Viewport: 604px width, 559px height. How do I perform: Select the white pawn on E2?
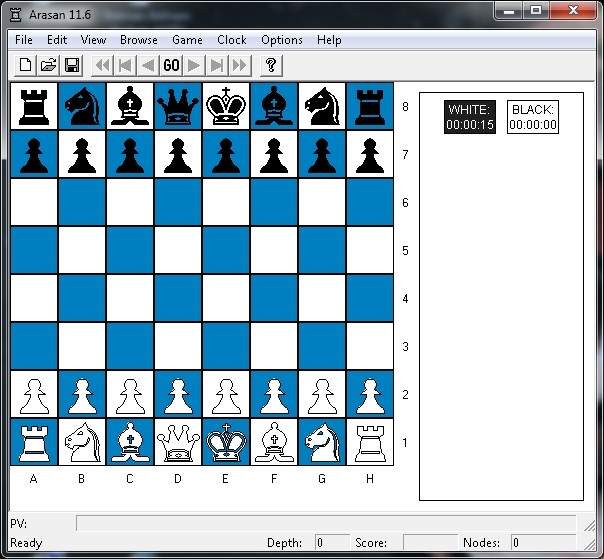coord(226,394)
